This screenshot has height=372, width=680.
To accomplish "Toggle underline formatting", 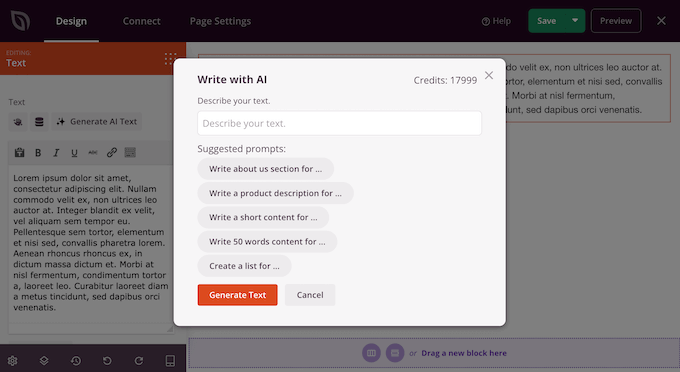I will click(x=74, y=153).
